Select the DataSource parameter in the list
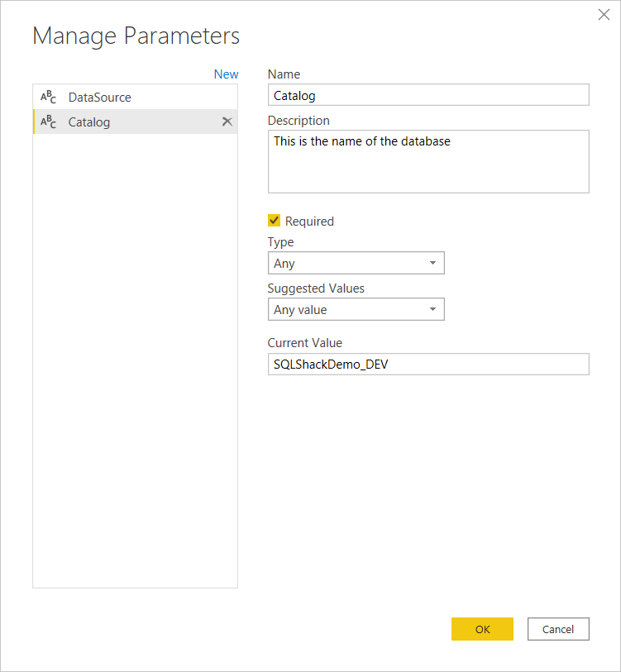 (100, 98)
